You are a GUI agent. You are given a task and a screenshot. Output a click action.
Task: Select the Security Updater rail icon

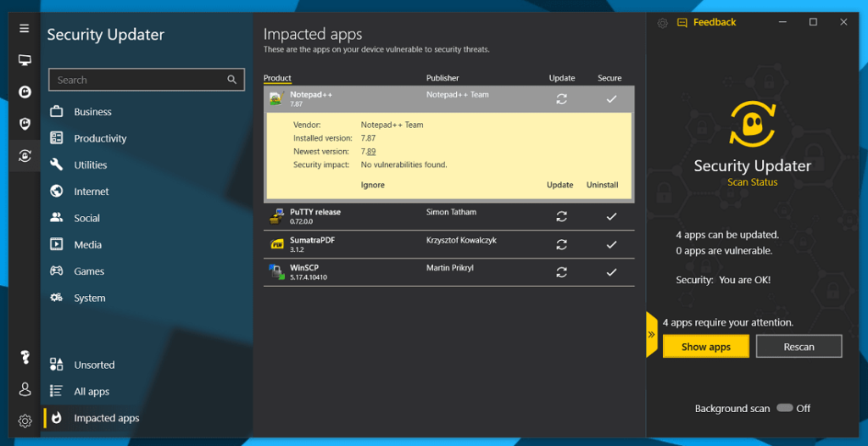pos(25,156)
